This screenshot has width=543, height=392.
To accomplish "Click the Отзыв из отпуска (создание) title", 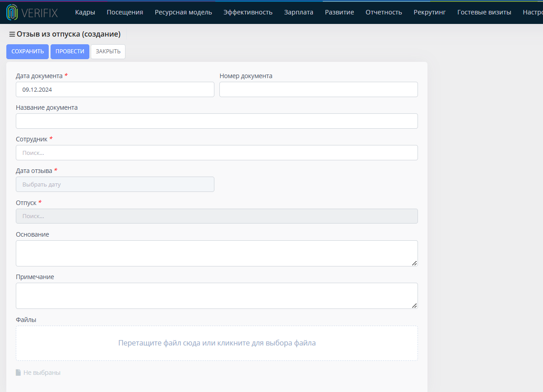I will (69, 34).
